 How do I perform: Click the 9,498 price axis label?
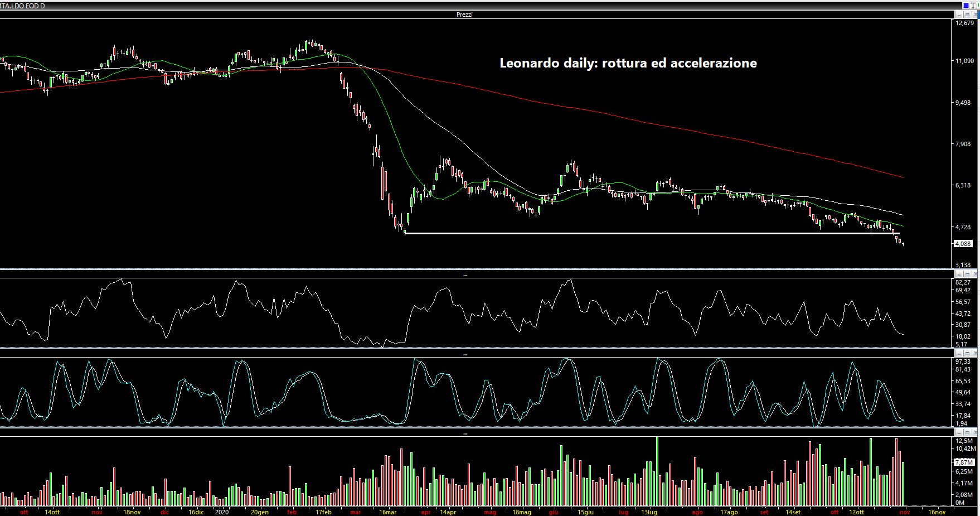(x=964, y=103)
